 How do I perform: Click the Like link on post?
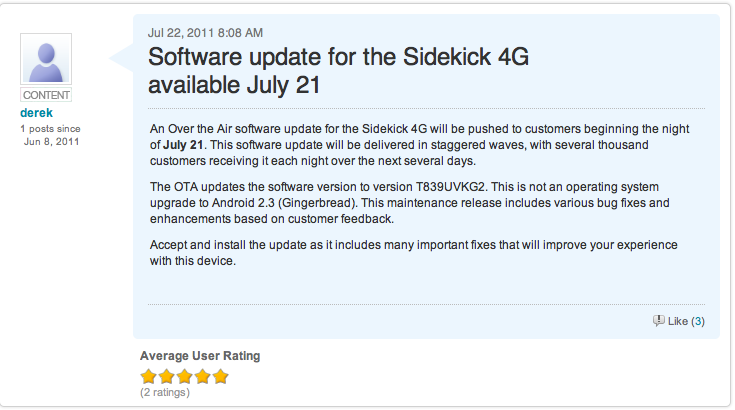[677, 321]
